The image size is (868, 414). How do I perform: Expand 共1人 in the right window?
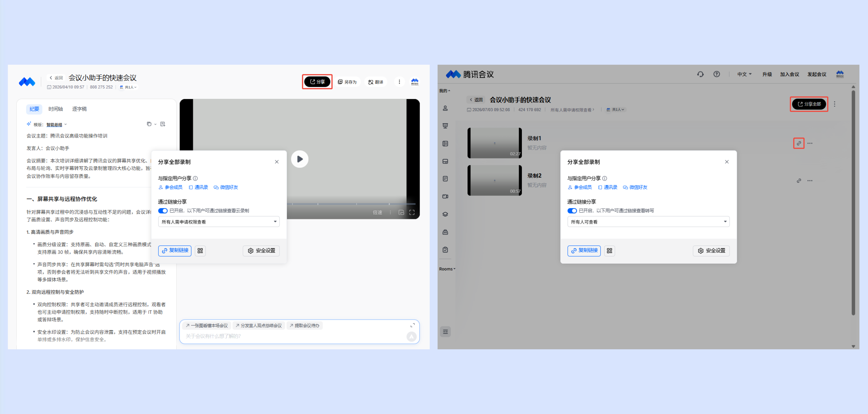615,109
